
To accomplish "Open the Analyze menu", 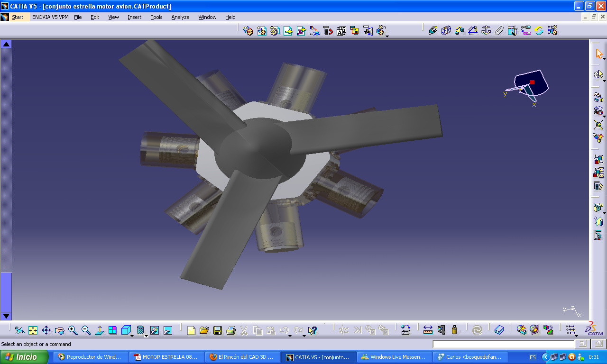I will tap(180, 17).
